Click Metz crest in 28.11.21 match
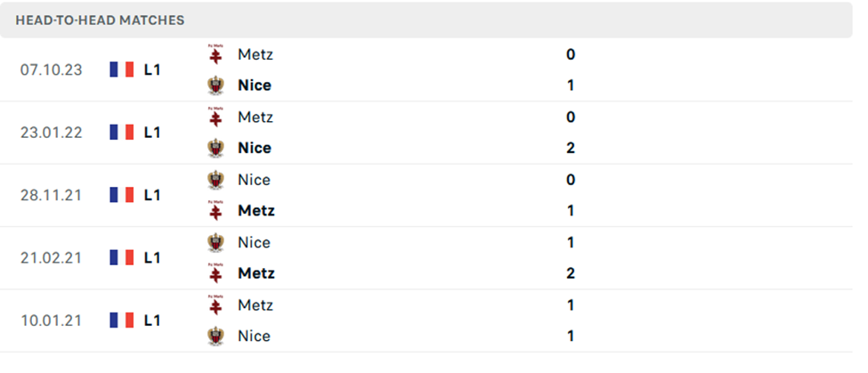The image size is (868, 373). [x=215, y=211]
